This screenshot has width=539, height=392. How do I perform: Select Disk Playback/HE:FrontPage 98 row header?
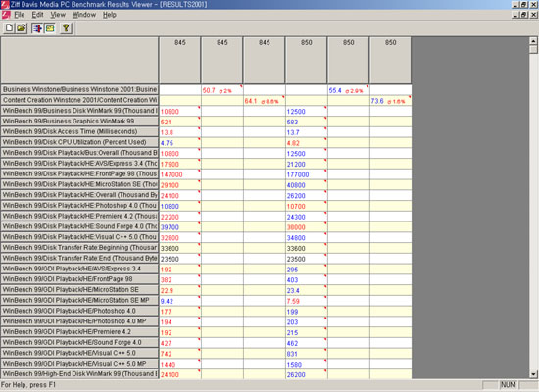tap(79, 174)
